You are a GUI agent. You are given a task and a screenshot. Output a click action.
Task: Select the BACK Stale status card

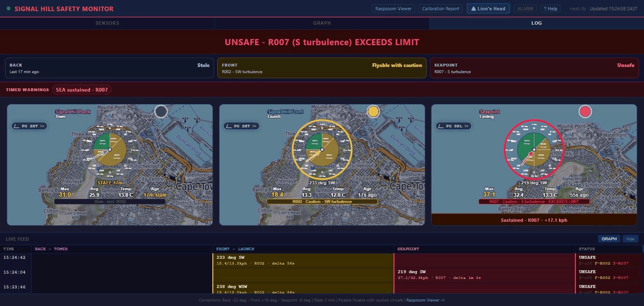click(110, 68)
